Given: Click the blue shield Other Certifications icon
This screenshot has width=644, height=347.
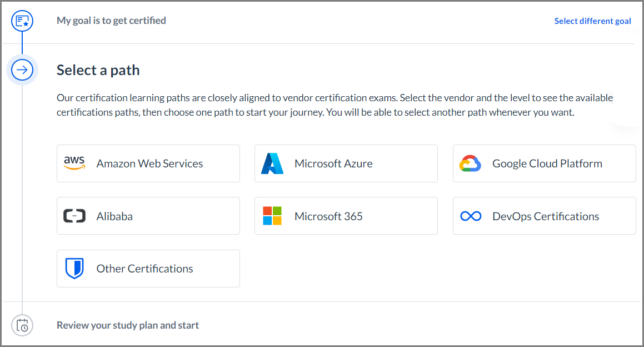Looking at the screenshot, I should tap(74, 269).
